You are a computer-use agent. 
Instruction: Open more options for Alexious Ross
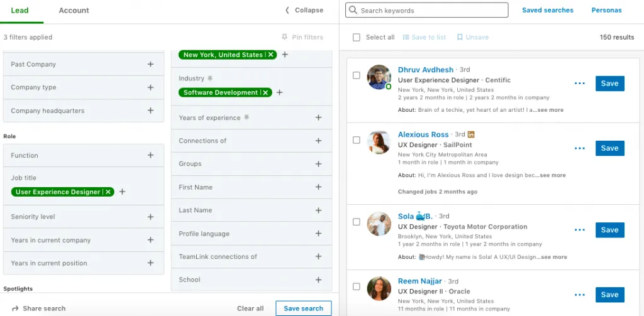coord(579,148)
